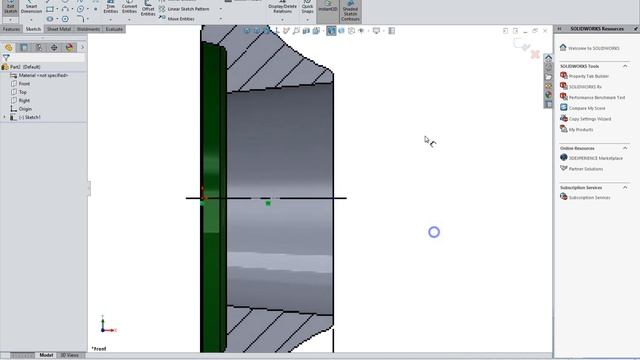Viewport: 640px width, 360px height.
Task: Select the Ellipse sketch tool
Action: tap(50, 19)
